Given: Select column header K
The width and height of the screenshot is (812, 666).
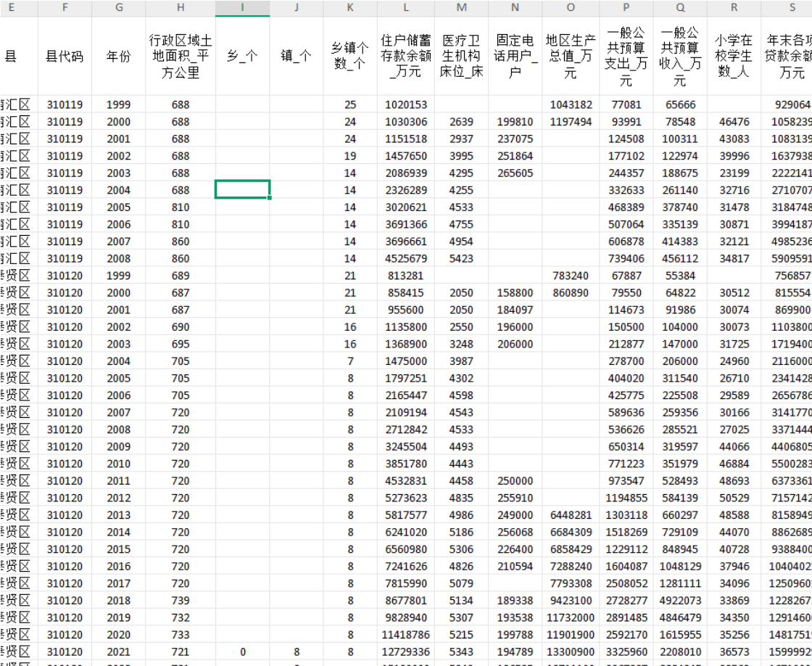Looking at the screenshot, I should click(x=350, y=8).
